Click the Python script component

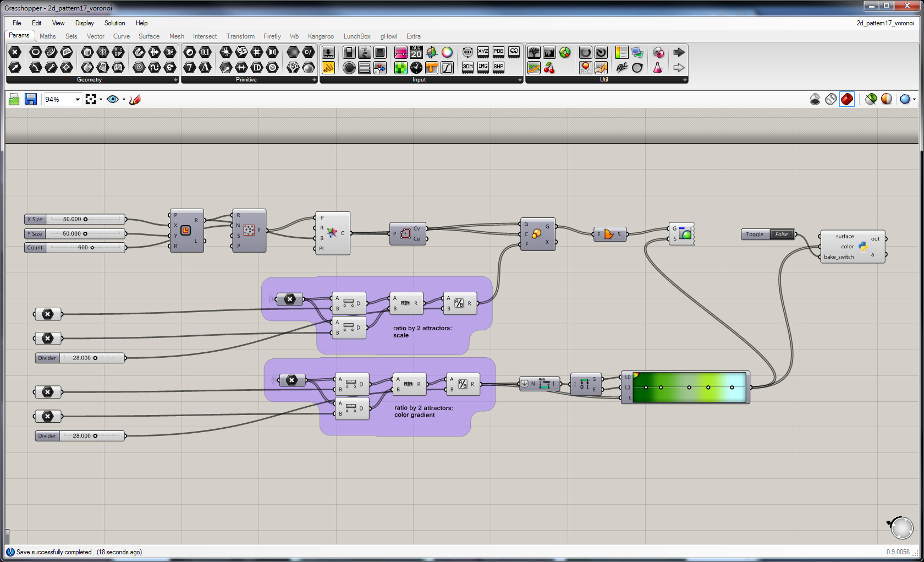point(862,247)
